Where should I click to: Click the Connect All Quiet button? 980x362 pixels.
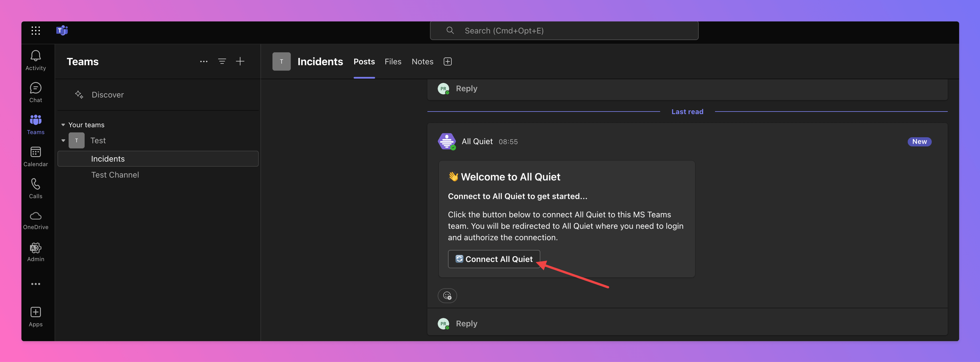point(494,259)
